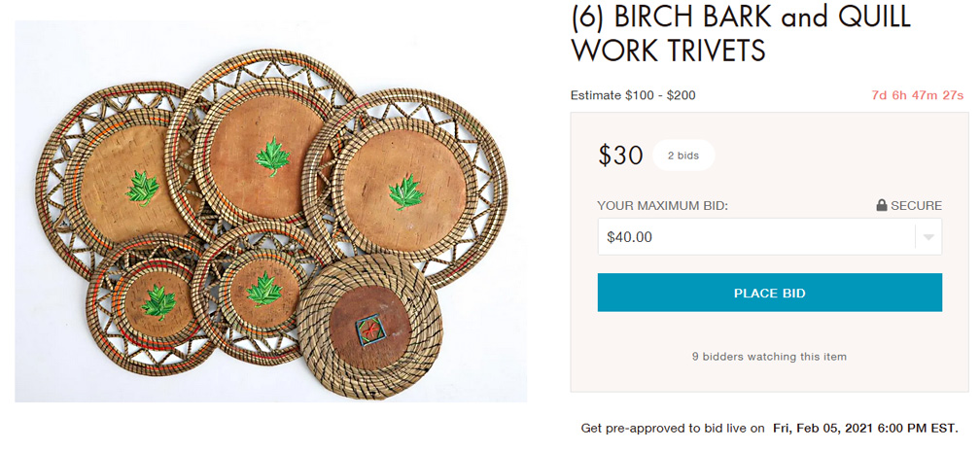Open the maximum bid dropdown arrow
Viewport: 980px width, 451px height.
[928, 237]
